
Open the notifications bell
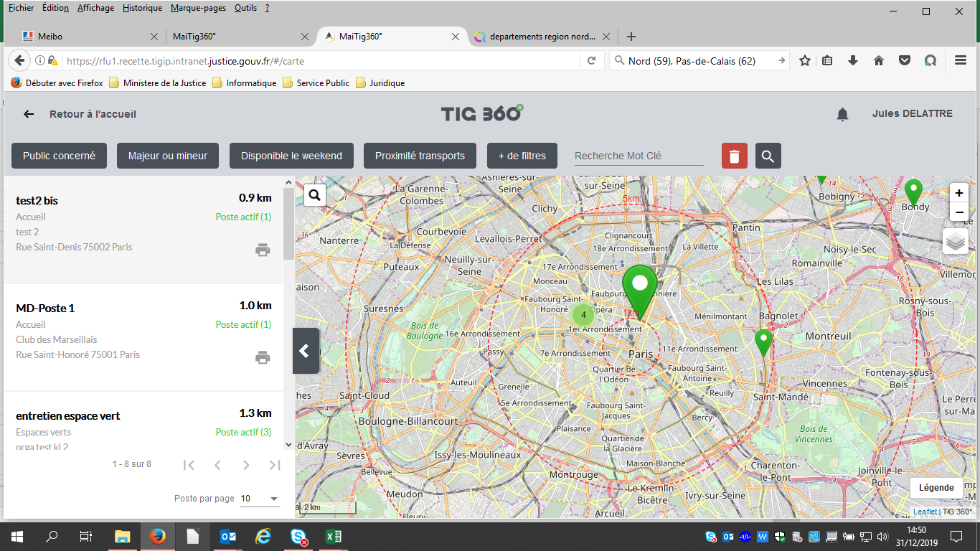coord(843,114)
